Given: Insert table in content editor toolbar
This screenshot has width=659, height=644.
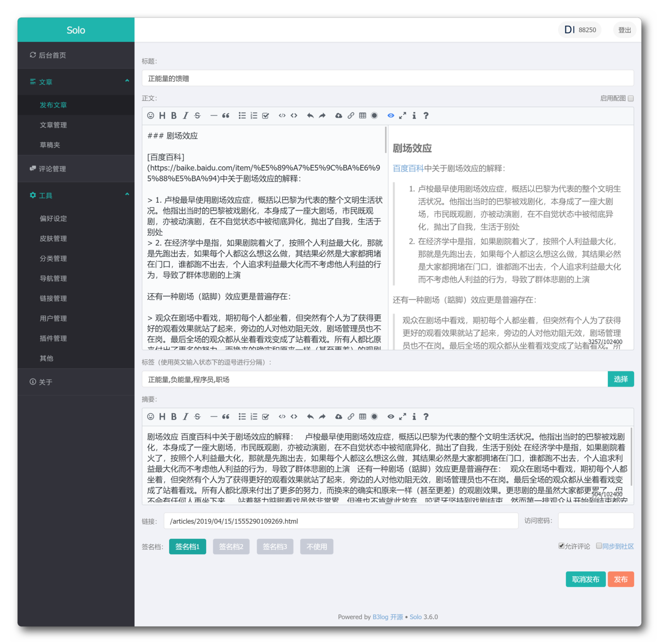Looking at the screenshot, I should pos(363,115).
